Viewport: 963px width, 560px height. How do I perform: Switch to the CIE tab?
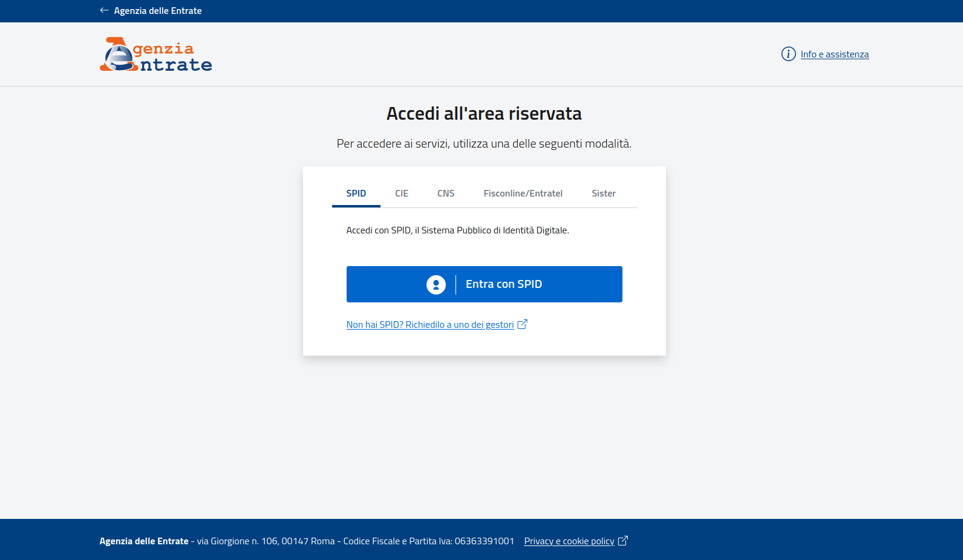click(x=402, y=194)
